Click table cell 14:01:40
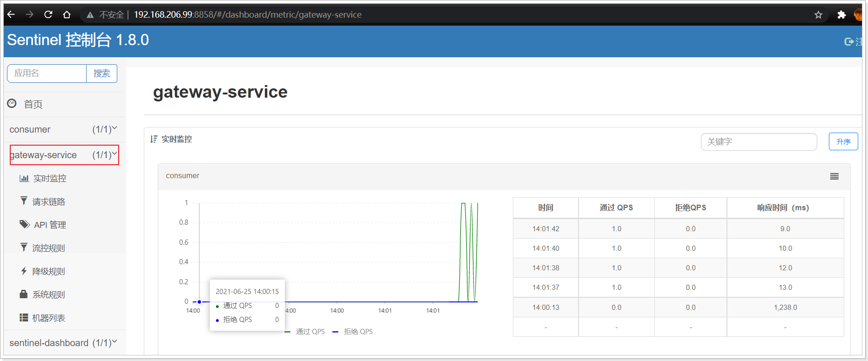868x361 pixels. click(x=545, y=248)
